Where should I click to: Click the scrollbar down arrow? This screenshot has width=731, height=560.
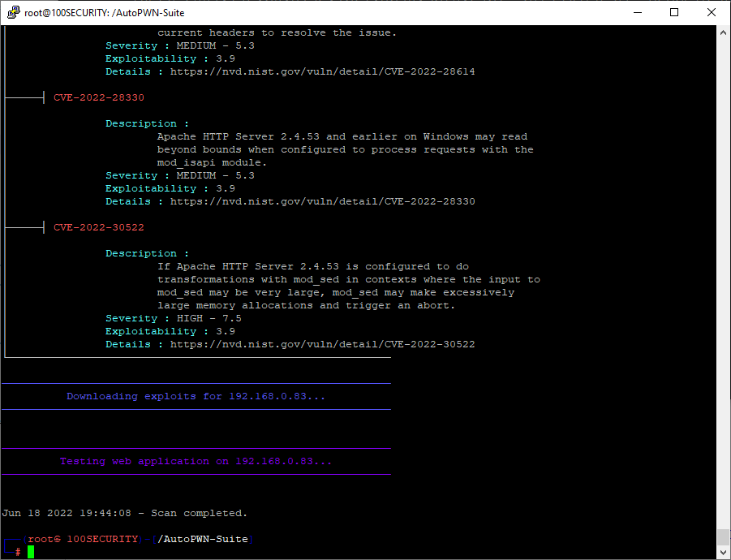click(x=723, y=552)
